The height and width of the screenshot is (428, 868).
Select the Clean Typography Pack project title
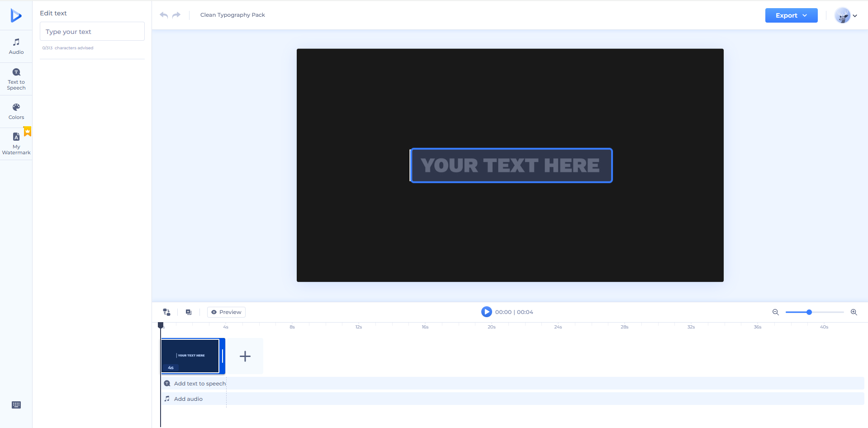pyautogui.click(x=232, y=14)
